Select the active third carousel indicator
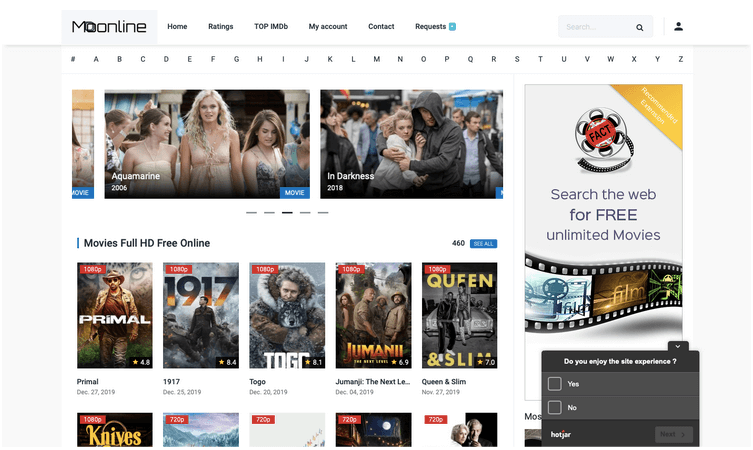 tap(287, 212)
